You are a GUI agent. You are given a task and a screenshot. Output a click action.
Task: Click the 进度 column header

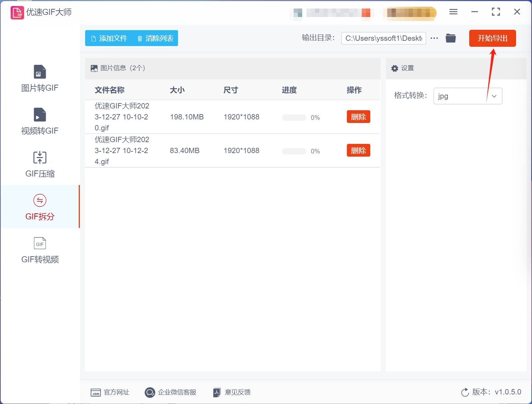click(289, 90)
